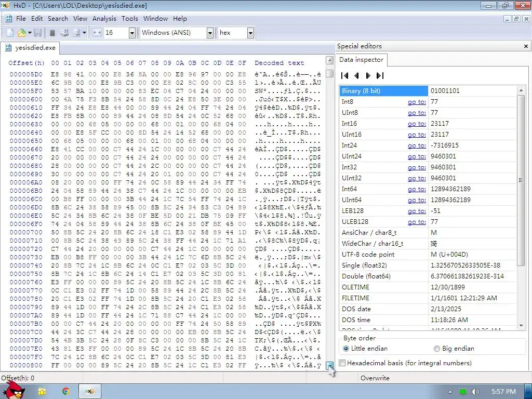Go to next byte in Data inspector

pos(368,75)
